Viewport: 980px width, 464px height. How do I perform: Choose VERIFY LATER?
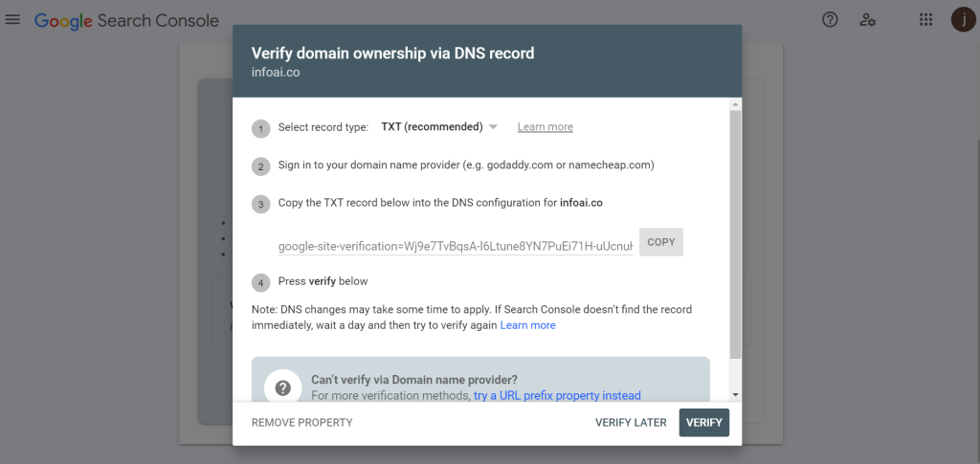click(631, 423)
